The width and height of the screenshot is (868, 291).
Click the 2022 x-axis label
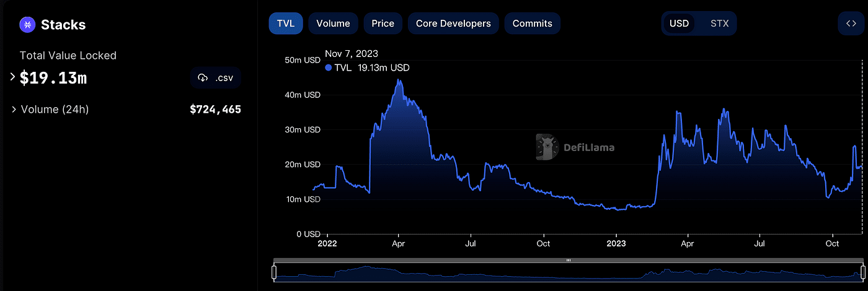pos(327,244)
